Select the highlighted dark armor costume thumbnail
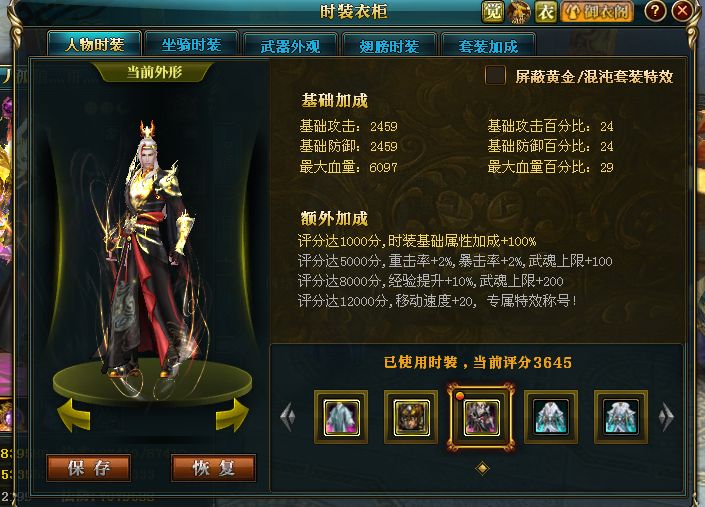705x507 pixels. pos(482,417)
